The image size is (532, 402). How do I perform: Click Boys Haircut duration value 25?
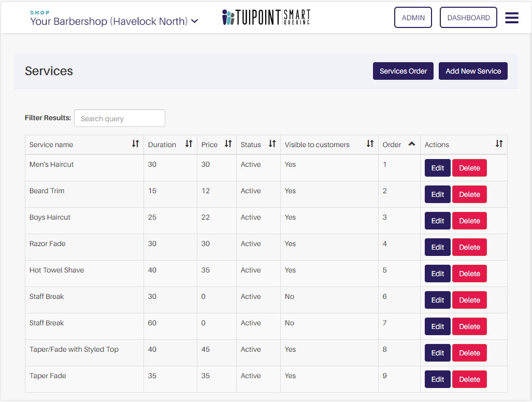[152, 217]
